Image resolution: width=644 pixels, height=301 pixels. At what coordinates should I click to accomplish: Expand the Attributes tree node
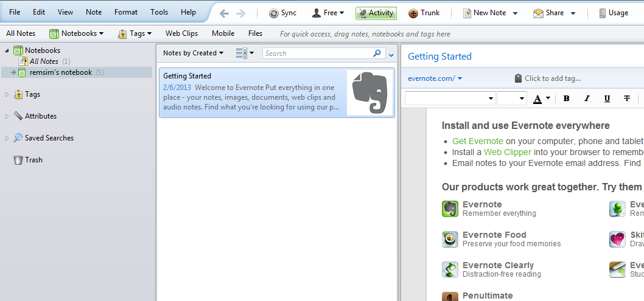pos(7,116)
